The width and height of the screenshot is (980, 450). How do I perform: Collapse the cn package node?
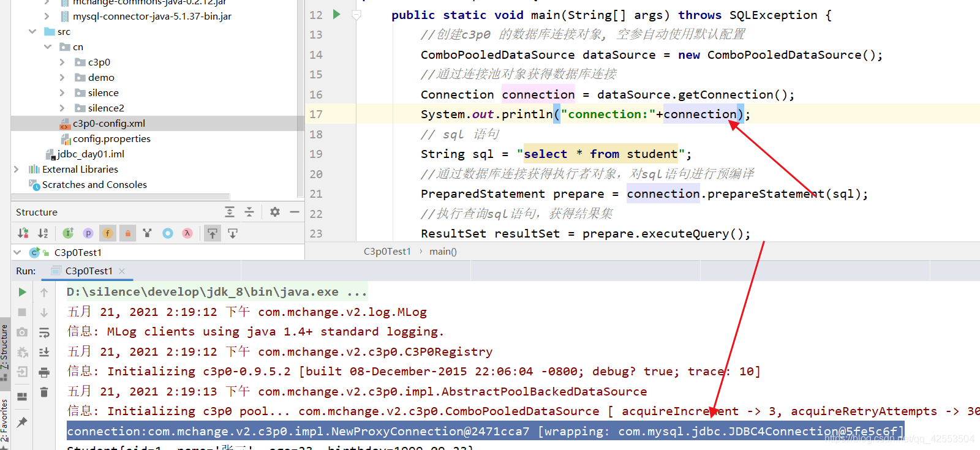pyautogui.click(x=48, y=47)
